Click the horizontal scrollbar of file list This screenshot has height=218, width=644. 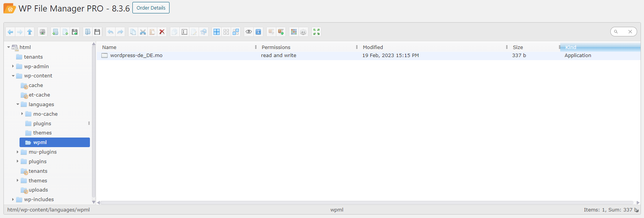pyautogui.click(x=367, y=202)
